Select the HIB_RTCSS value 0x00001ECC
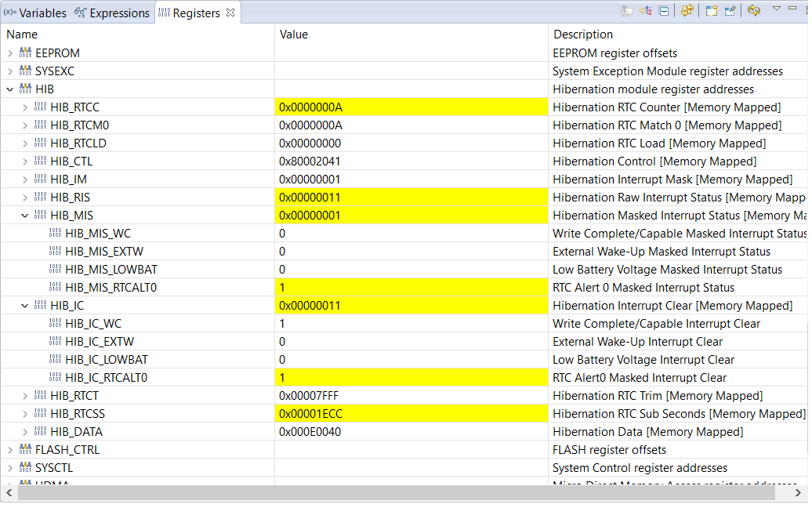 coord(411,414)
